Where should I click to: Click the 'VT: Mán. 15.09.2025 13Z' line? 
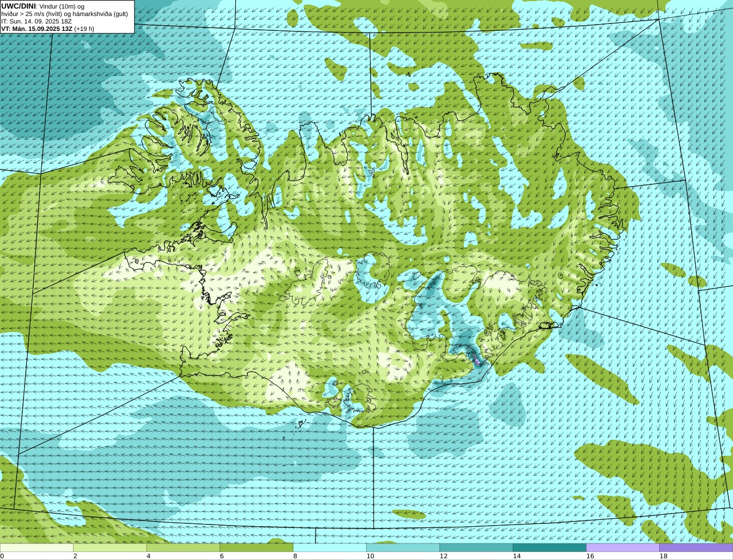pos(48,29)
